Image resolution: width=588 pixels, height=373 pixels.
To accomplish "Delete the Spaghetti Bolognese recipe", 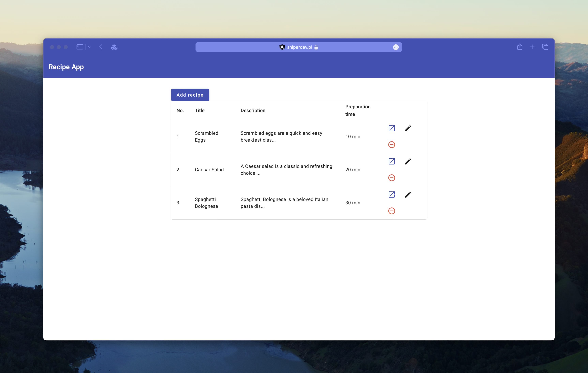I will [x=391, y=211].
